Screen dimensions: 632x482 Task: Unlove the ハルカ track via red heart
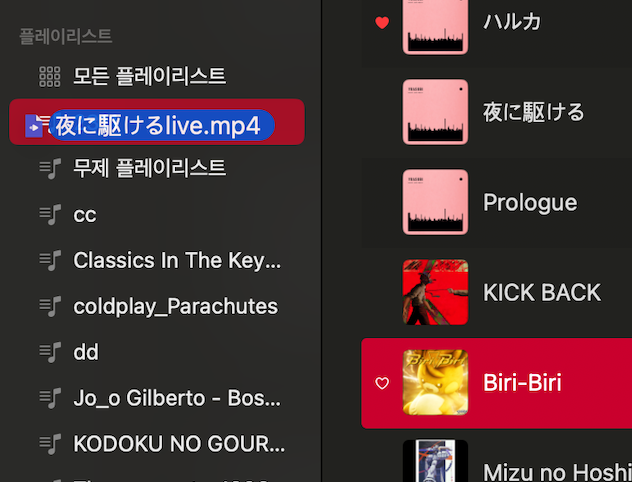point(382,23)
